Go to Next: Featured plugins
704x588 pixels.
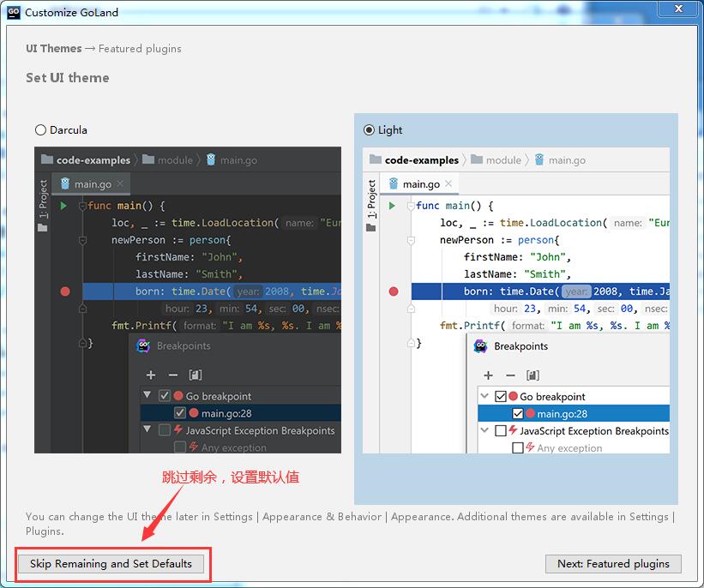[x=613, y=564]
